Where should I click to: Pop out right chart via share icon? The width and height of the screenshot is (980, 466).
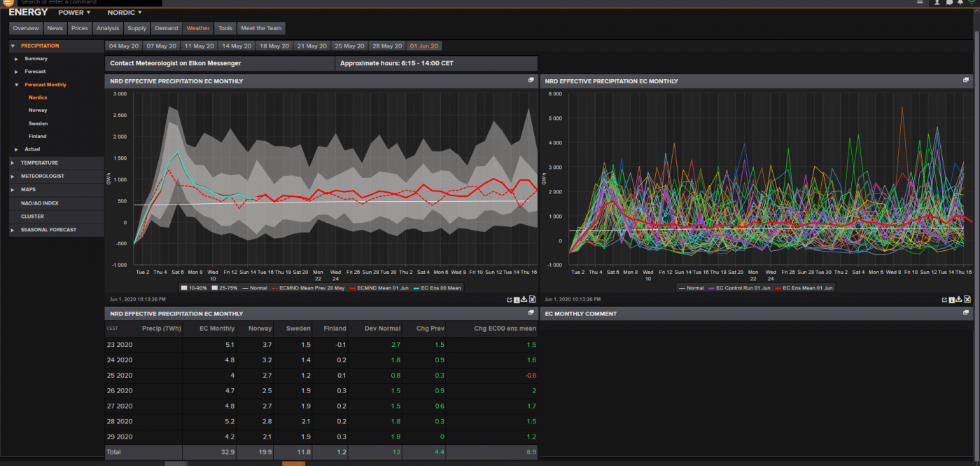[x=944, y=299]
